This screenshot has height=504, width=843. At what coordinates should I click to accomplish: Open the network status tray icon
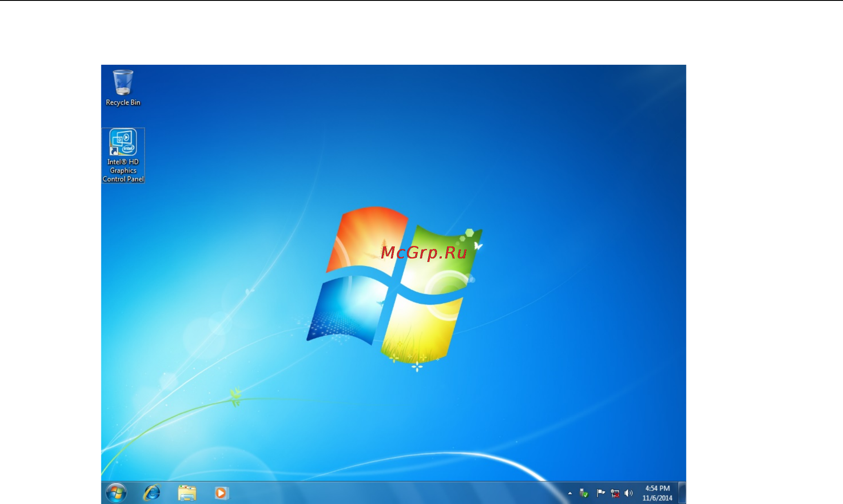pos(615,493)
